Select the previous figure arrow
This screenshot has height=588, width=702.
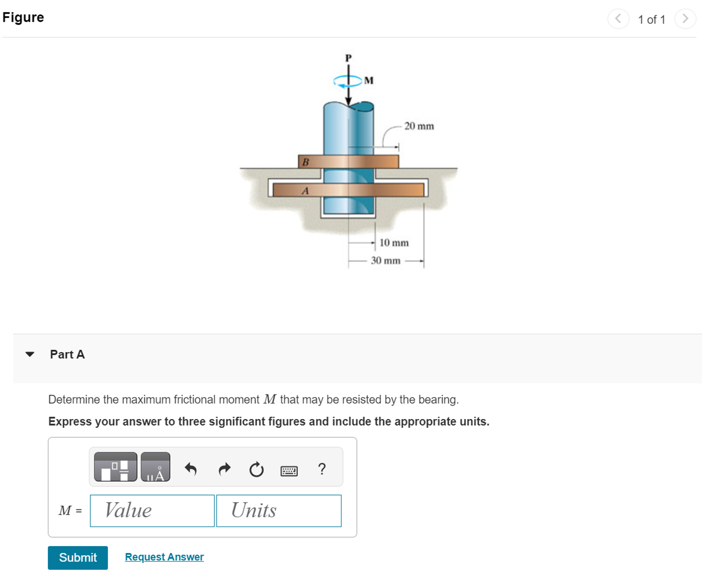pyautogui.click(x=619, y=19)
